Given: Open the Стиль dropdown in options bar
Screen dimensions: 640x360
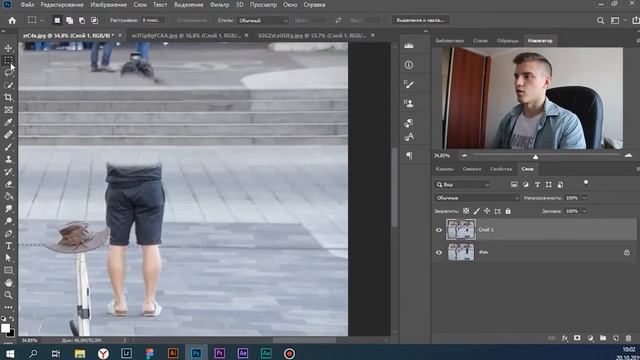Looking at the screenshot, I should [262, 20].
